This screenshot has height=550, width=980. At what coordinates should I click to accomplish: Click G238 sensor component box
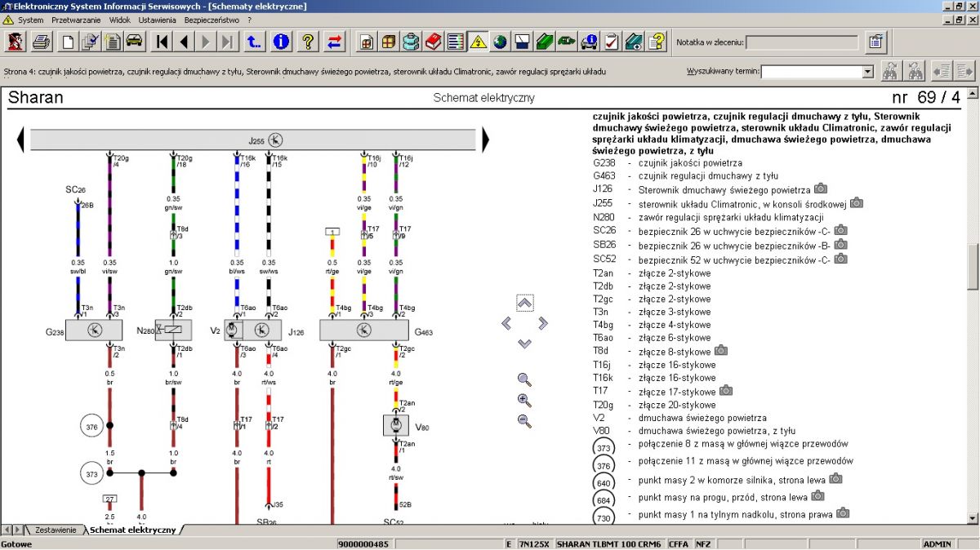pos(94,330)
